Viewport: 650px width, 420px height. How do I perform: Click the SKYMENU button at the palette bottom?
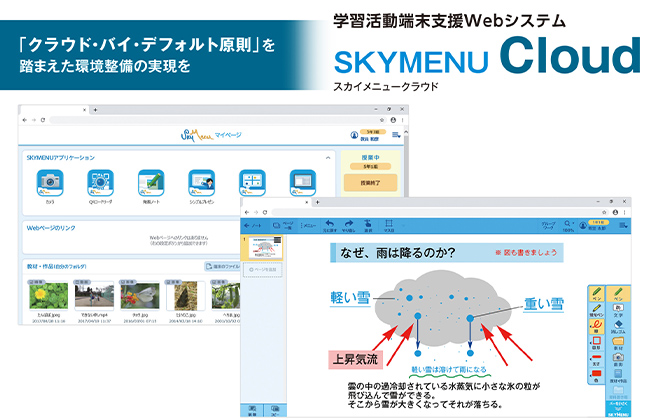click(x=618, y=408)
